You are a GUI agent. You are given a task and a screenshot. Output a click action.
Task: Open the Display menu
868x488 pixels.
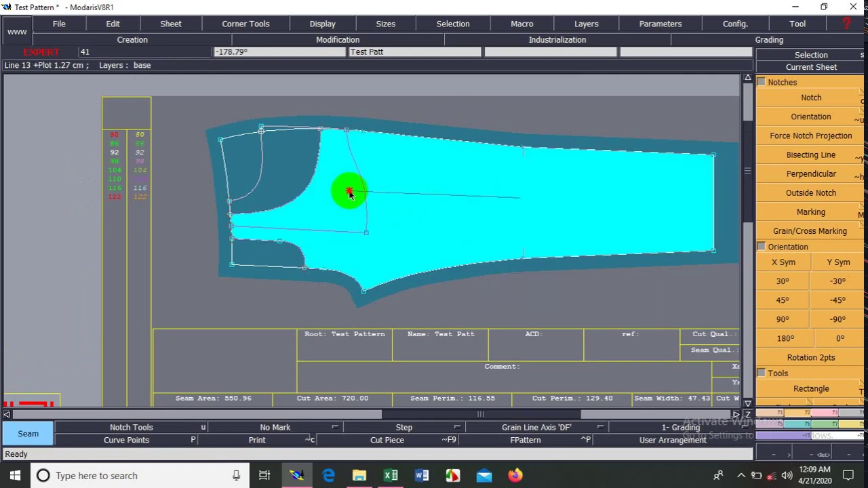[323, 24]
